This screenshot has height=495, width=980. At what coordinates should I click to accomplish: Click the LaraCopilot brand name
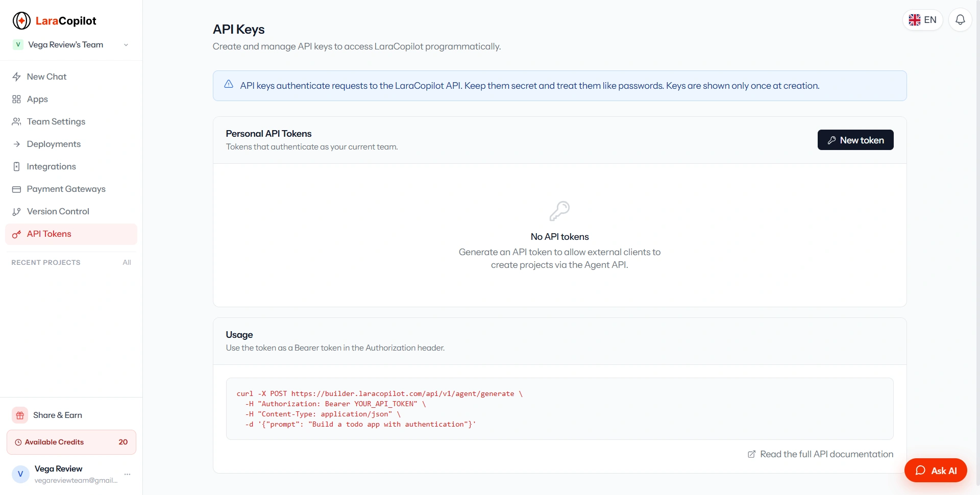[x=66, y=21]
